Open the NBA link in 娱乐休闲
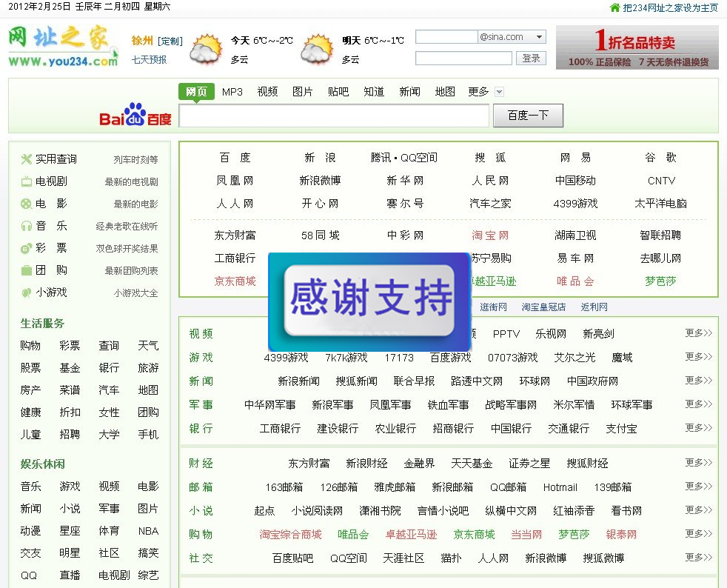This screenshot has width=727, height=588. coord(148,531)
